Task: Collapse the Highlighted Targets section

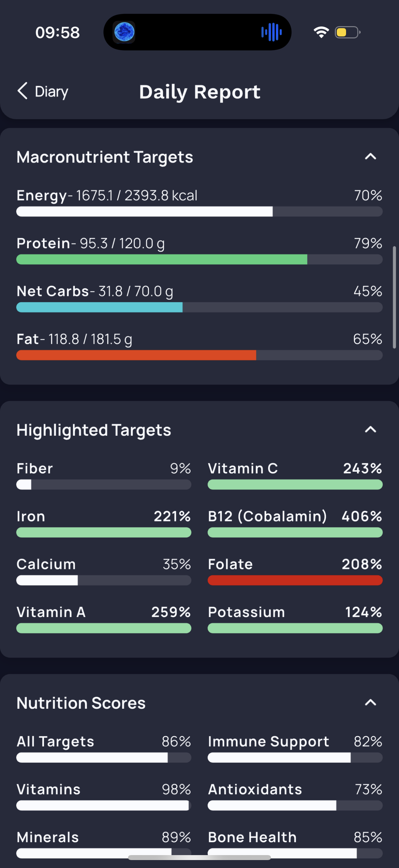Action: (x=370, y=430)
